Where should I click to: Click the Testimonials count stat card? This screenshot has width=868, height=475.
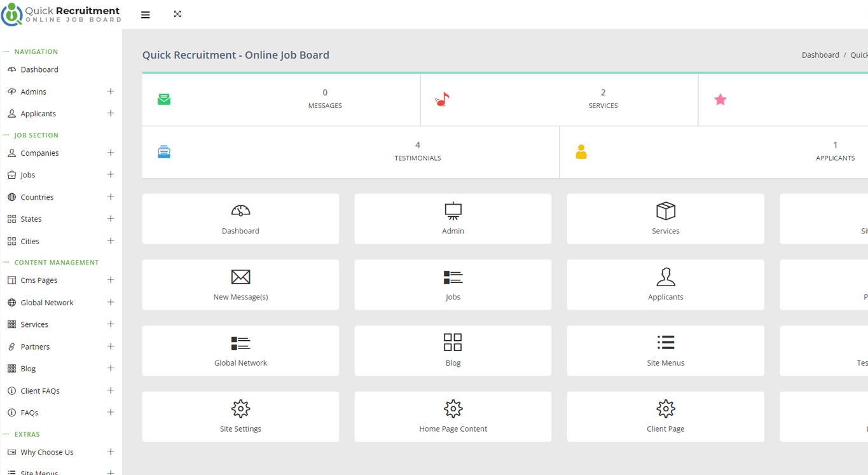417,151
